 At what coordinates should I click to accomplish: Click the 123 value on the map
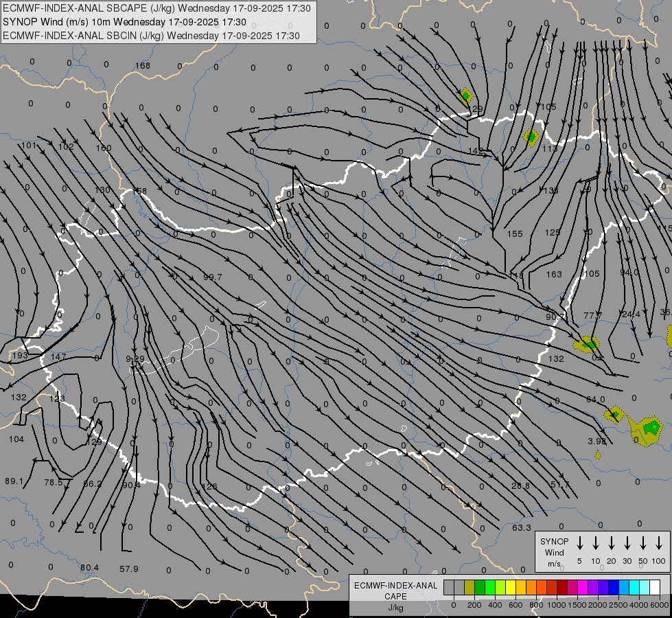coord(56,399)
